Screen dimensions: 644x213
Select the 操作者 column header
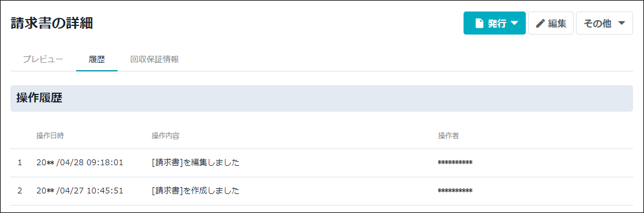pos(449,136)
